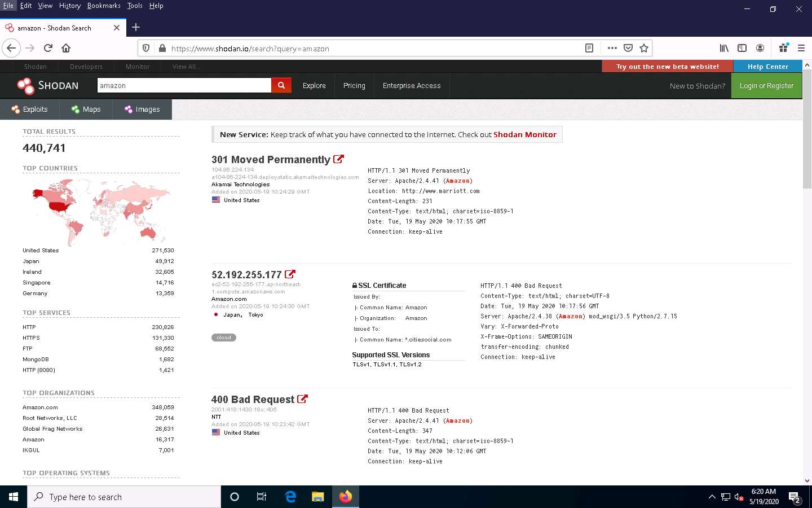812x508 pixels.
Task: Open Firefox Library icon
Action: click(724, 48)
